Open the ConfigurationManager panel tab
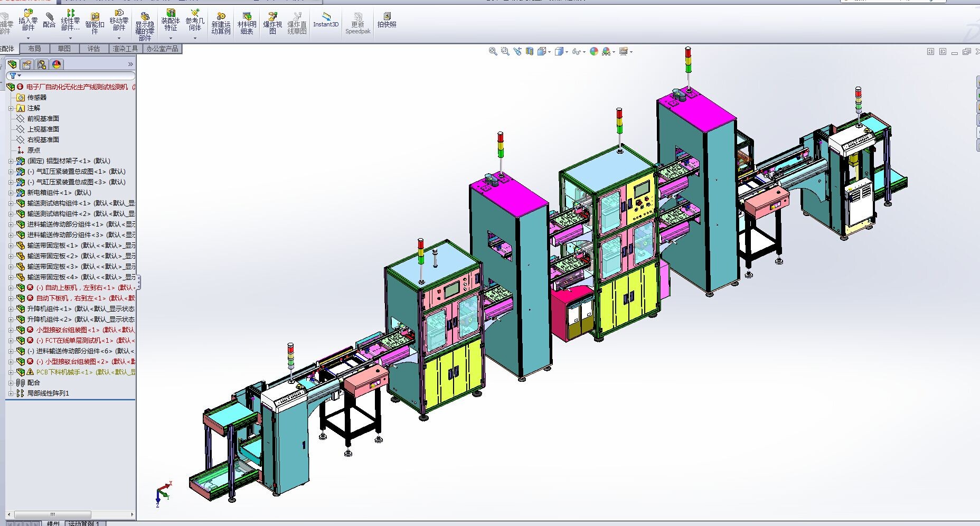Screen dimensions: 980x526 click(x=42, y=64)
